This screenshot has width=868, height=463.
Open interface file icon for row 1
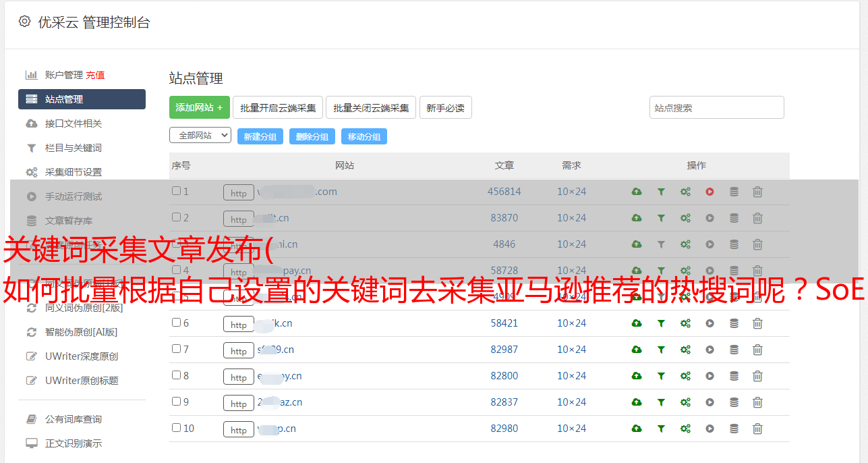click(637, 192)
